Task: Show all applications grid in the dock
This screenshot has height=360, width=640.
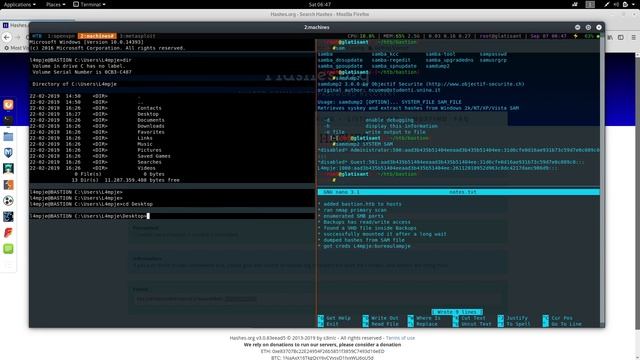Action: tap(8, 265)
